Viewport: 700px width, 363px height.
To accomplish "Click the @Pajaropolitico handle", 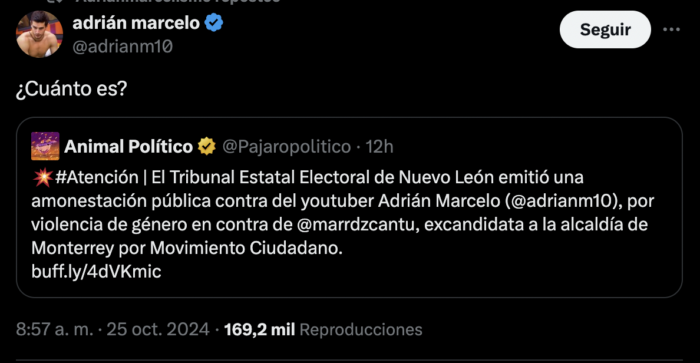I will coord(287,146).
